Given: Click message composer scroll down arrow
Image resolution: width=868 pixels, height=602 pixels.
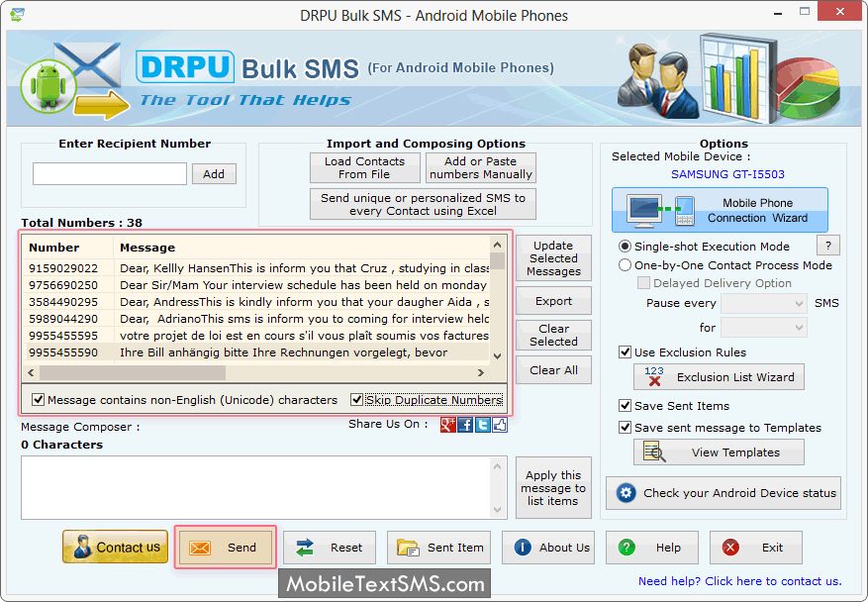Looking at the screenshot, I should pyautogui.click(x=497, y=509).
